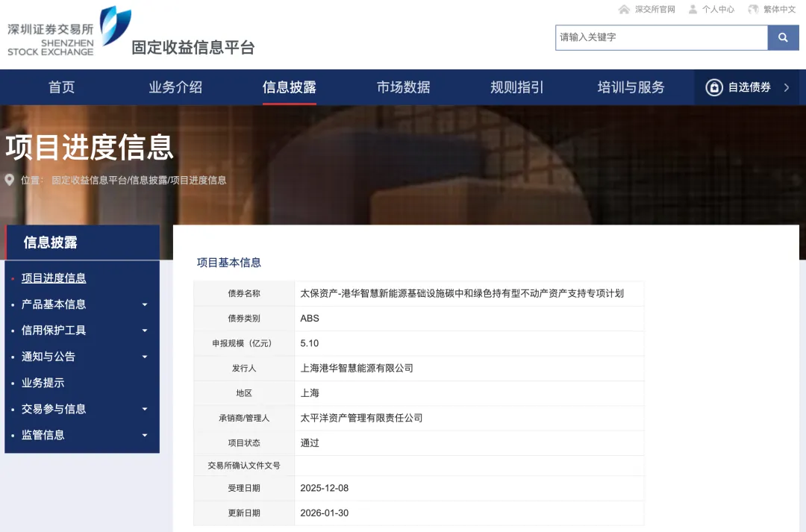Viewport: 806px width, 532px height.
Task: Switch language to 繁体中文
Action: [x=779, y=9]
